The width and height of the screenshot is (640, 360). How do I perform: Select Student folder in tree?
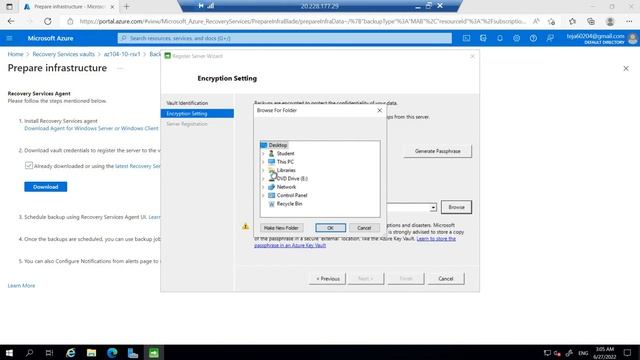pyautogui.click(x=285, y=153)
